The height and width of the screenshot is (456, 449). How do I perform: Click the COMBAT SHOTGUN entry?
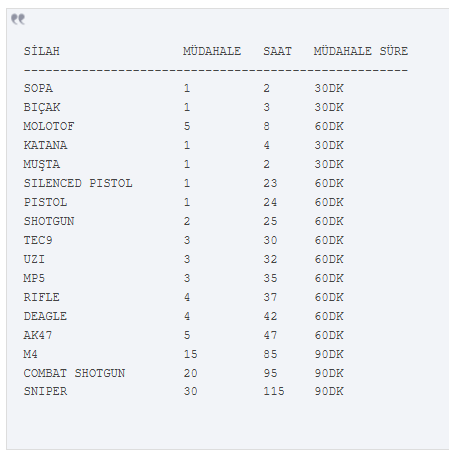(74, 373)
